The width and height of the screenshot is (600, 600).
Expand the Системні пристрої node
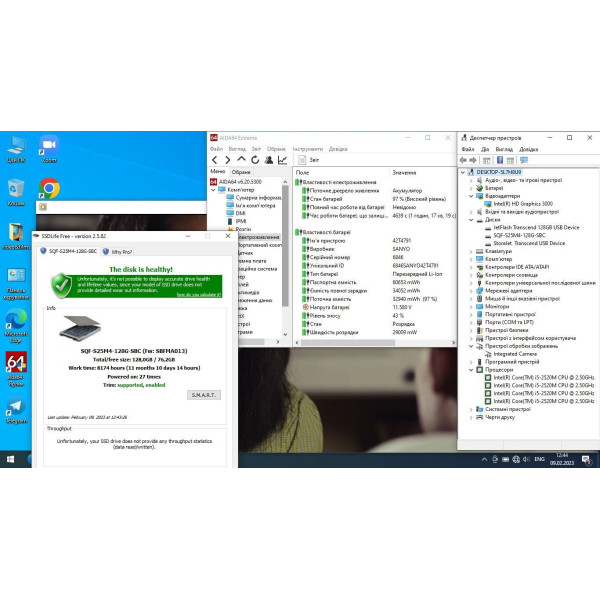click(x=471, y=409)
